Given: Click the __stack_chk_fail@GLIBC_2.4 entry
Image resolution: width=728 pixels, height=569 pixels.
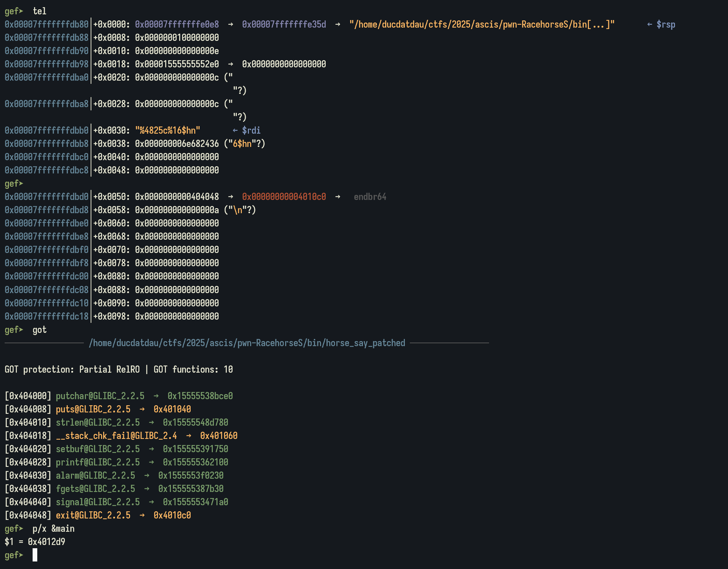Looking at the screenshot, I should (116, 436).
